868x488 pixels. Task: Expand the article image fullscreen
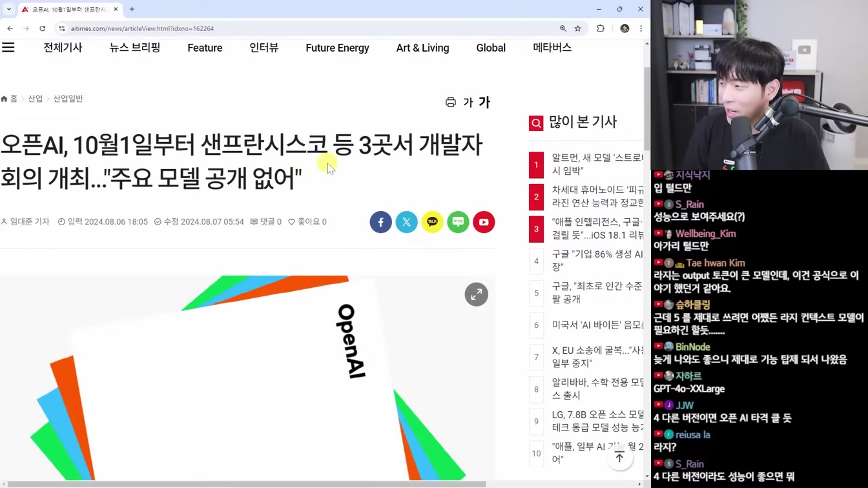(477, 294)
